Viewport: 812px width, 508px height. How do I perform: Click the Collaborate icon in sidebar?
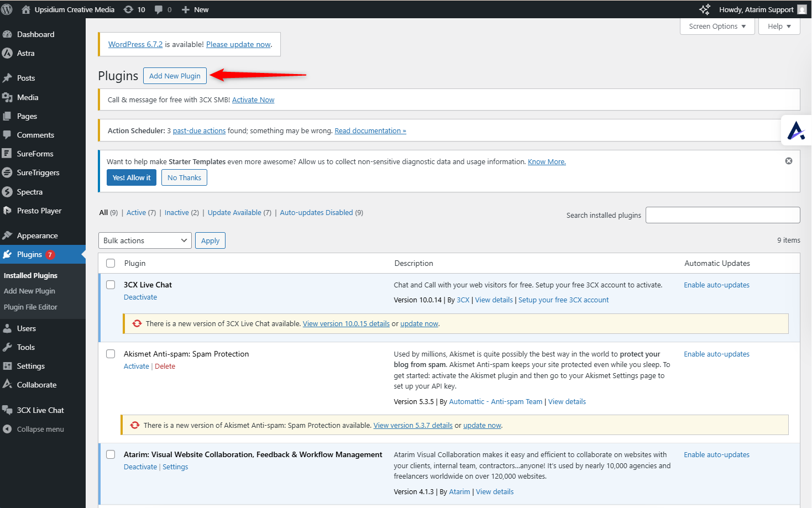click(x=7, y=384)
